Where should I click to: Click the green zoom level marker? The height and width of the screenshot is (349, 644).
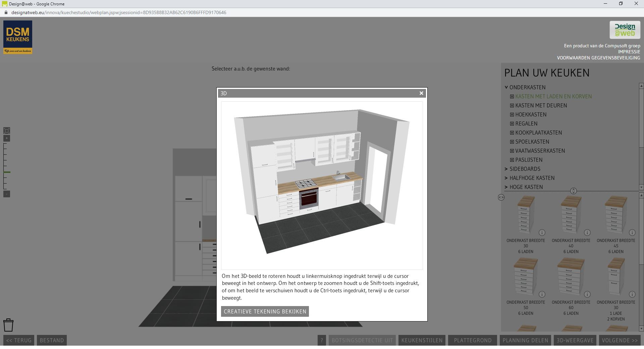coord(7,172)
